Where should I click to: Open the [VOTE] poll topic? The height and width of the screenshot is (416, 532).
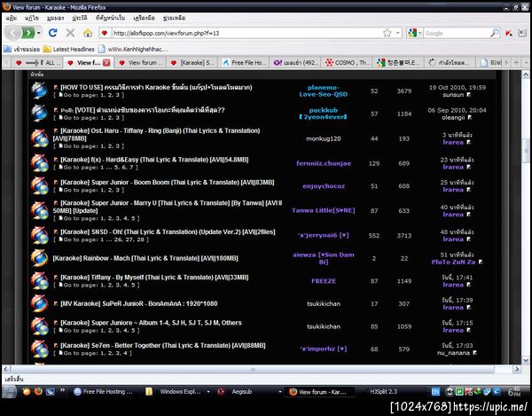pos(150,110)
